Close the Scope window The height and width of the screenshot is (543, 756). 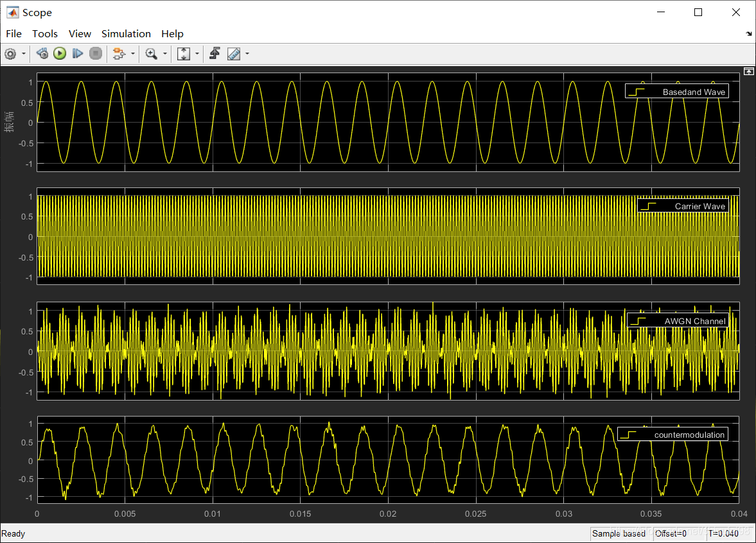point(735,12)
